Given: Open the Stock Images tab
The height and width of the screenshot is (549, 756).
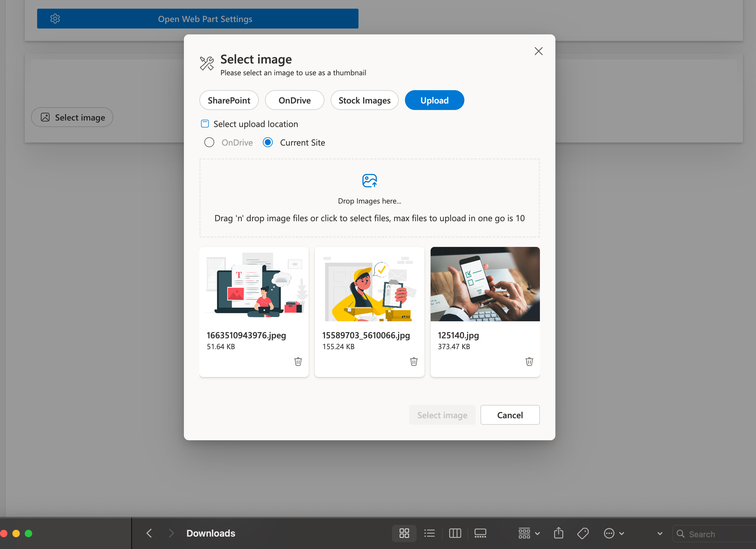Looking at the screenshot, I should [x=364, y=100].
